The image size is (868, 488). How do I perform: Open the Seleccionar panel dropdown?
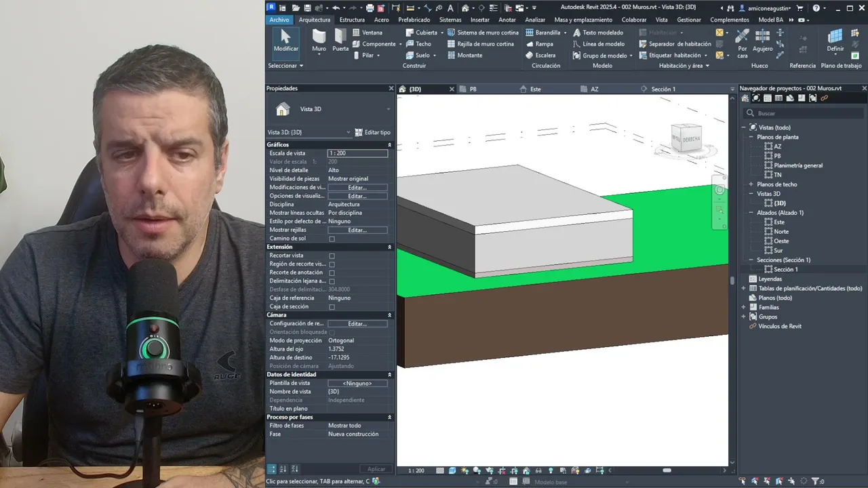pyautogui.click(x=285, y=66)
